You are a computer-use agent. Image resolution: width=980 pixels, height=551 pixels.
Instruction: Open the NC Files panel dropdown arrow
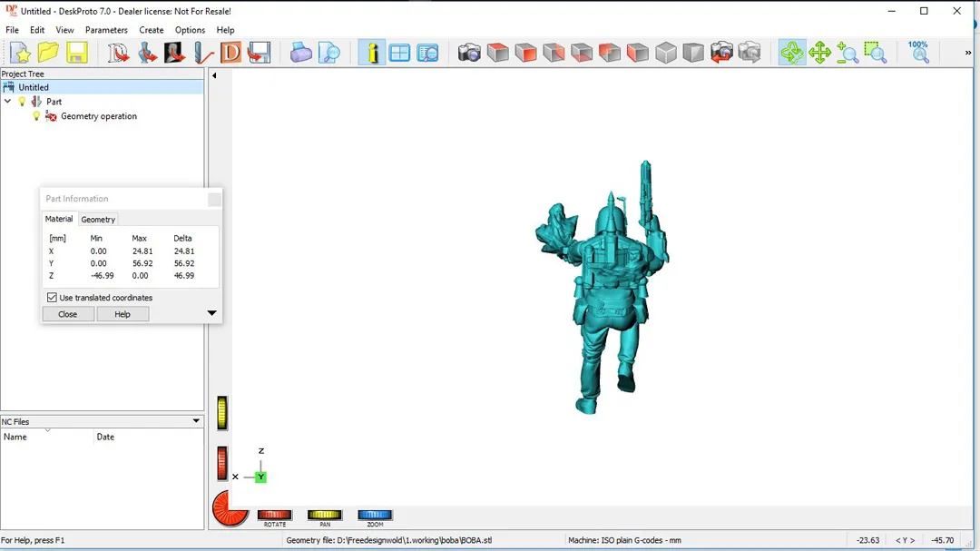(196, 421)
